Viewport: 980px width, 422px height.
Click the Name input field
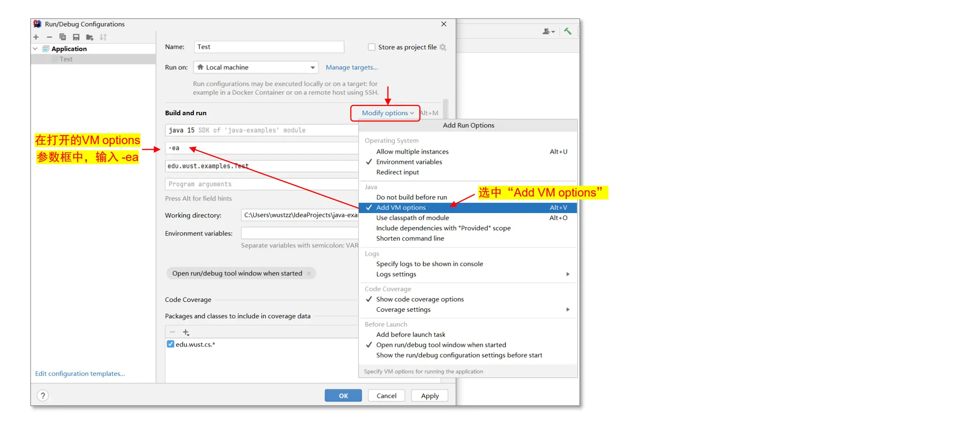269,47
